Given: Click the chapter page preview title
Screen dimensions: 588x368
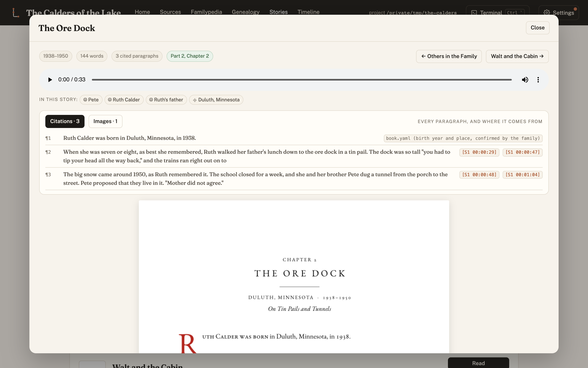Looking at the screenshot, I should click(300, 273).
